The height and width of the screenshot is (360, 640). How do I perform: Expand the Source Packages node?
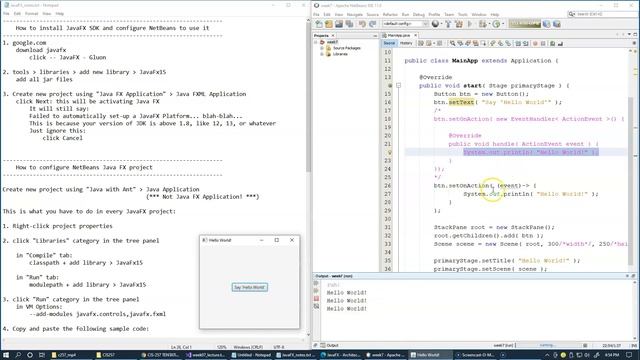322,48
